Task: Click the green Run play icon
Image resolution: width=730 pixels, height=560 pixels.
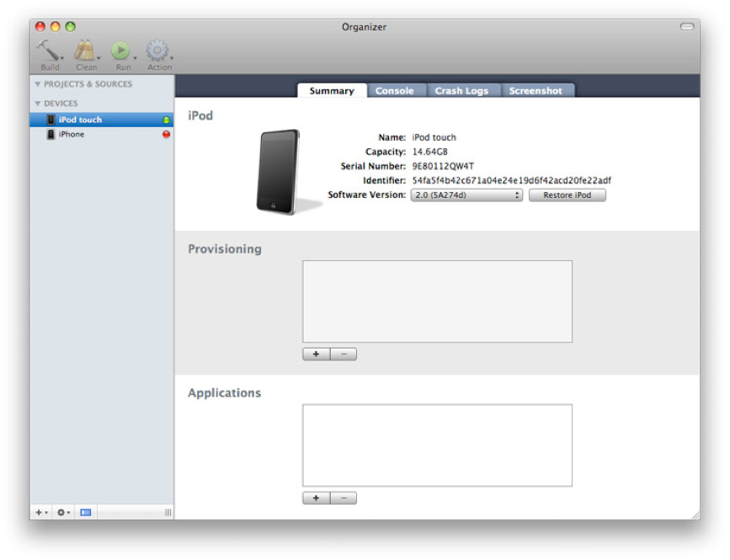Action: 120,51
